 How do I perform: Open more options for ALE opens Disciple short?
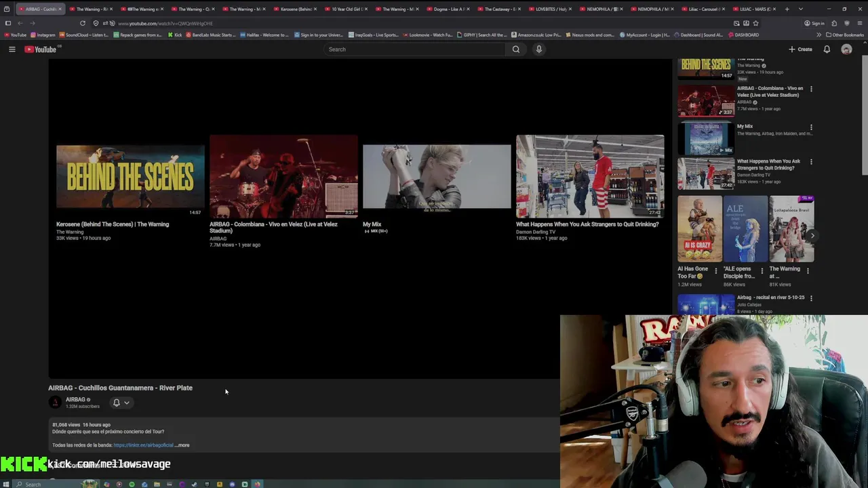762,271
